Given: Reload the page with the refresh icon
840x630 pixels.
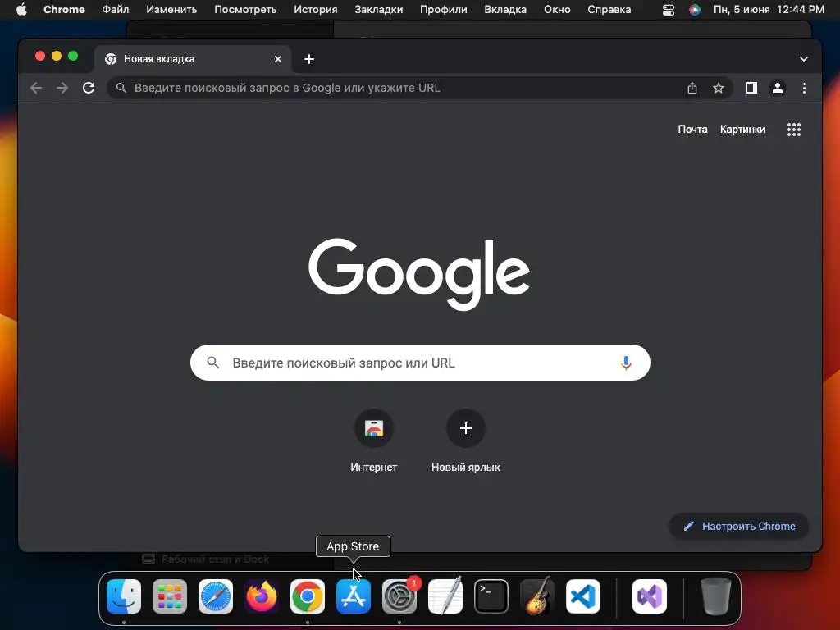Looking at the screenshot, I should tap(89, 88).
